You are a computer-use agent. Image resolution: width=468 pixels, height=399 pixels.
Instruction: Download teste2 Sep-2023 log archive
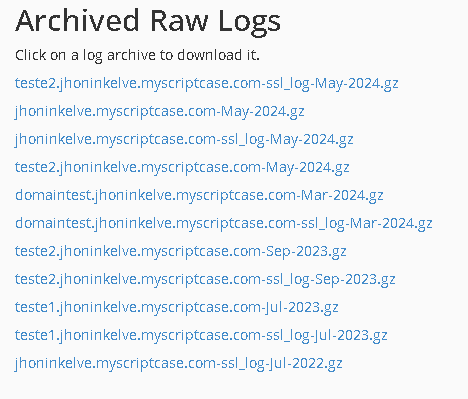point(181,251)
